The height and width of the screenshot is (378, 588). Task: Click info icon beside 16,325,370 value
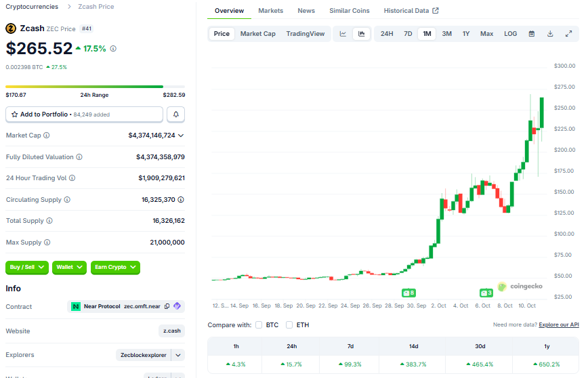click(181, 200)
